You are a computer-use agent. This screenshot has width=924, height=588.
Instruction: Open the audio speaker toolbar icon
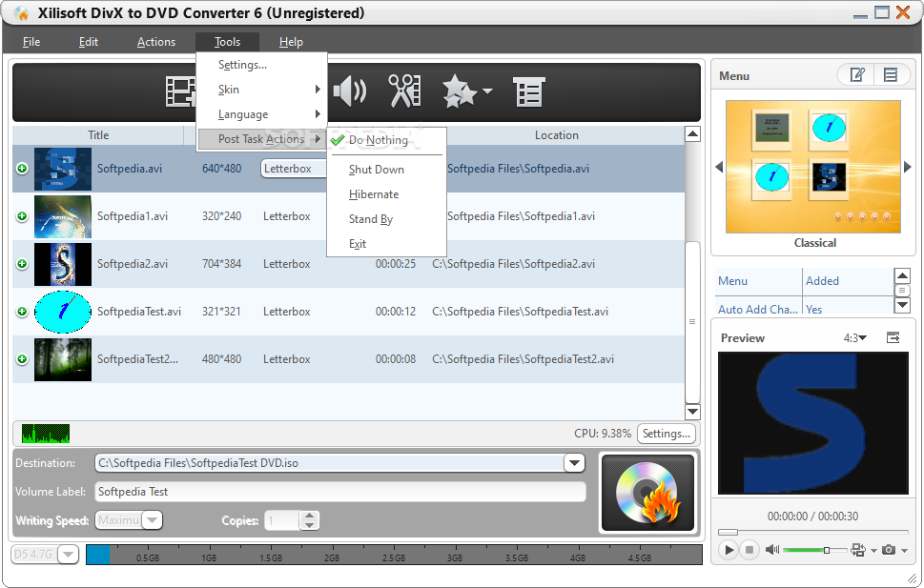[x=350, y=91]
